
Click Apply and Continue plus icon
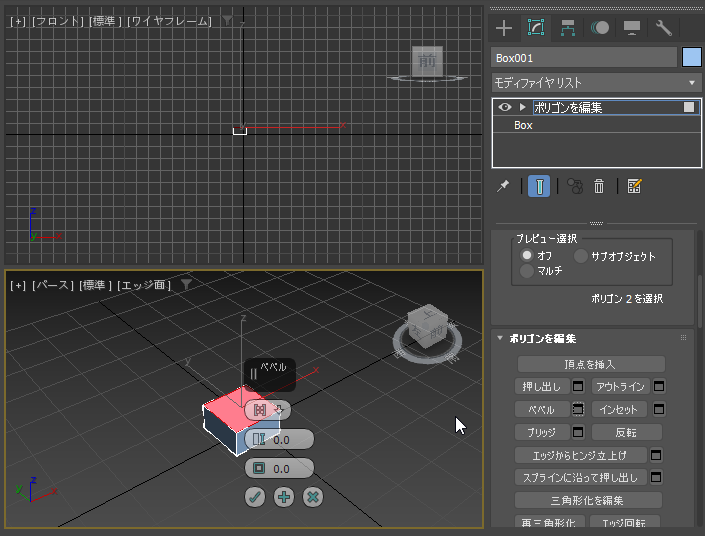tap(284, 497)
